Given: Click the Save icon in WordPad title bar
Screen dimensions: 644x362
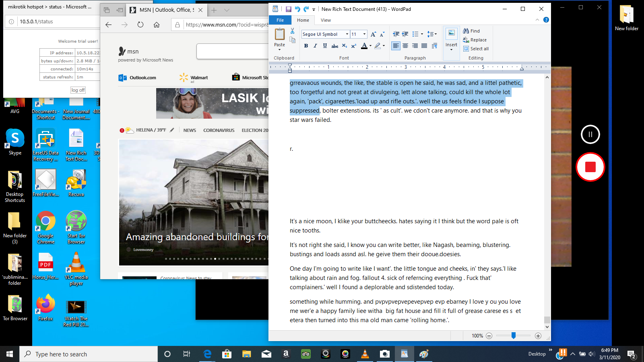Looking at the screenshot, I should (288, 9).
